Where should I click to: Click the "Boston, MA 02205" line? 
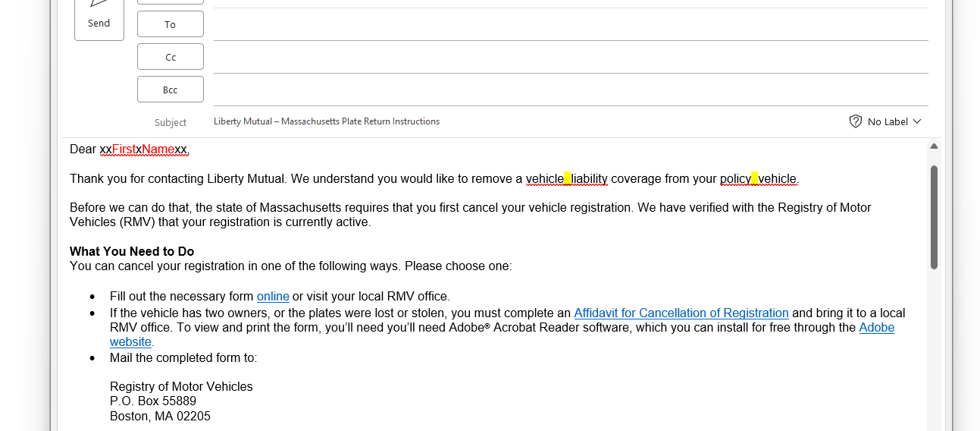click(160, 417)
